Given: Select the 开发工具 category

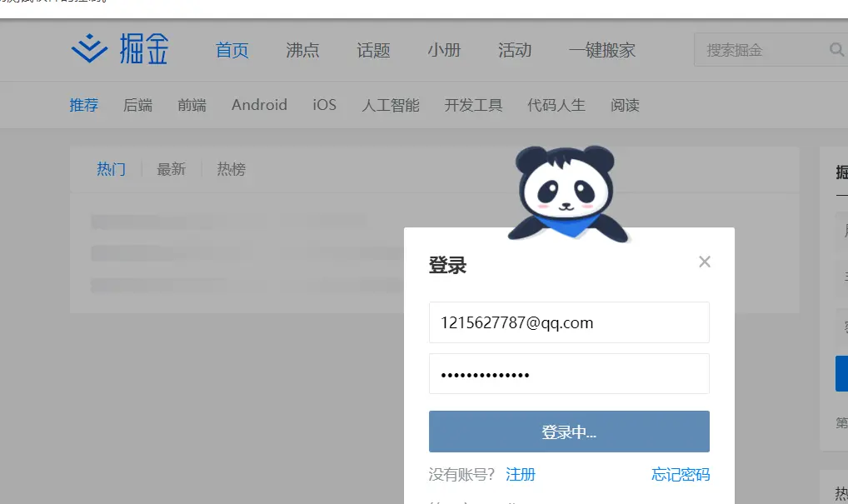Looking at the screenshot, I should tap(473, 105).
